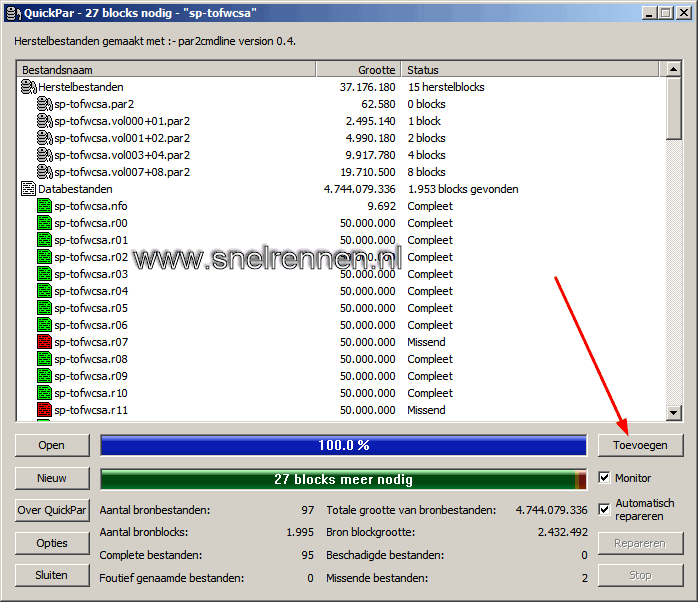Maximize the QuickPar window
Screen dimensions: 698x602
[x=666, y=13]
